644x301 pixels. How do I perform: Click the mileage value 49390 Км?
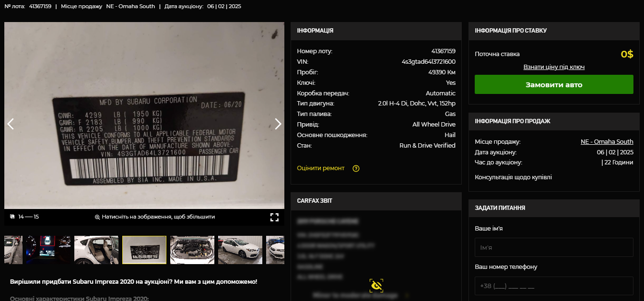(x=442, y=72)
